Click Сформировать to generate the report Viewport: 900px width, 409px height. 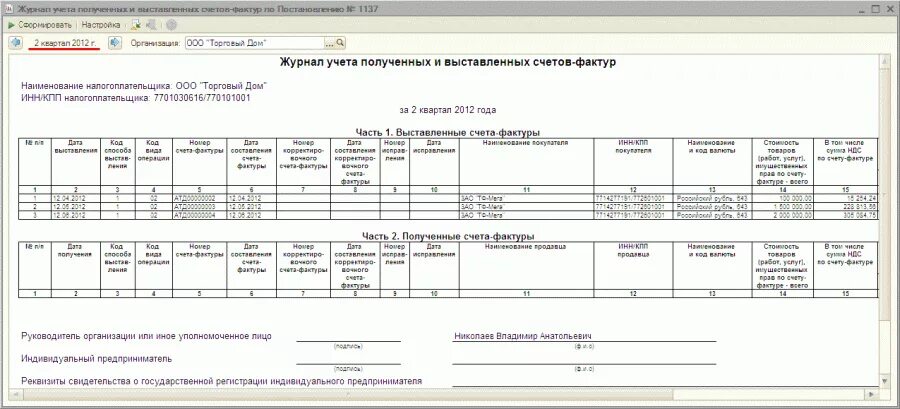click(x=40, y=25)
